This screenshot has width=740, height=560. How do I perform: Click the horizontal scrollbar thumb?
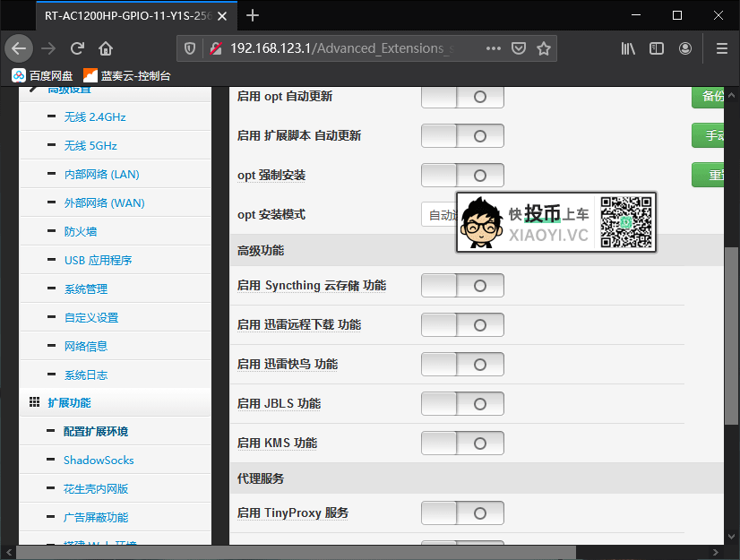tap(296, 553)
